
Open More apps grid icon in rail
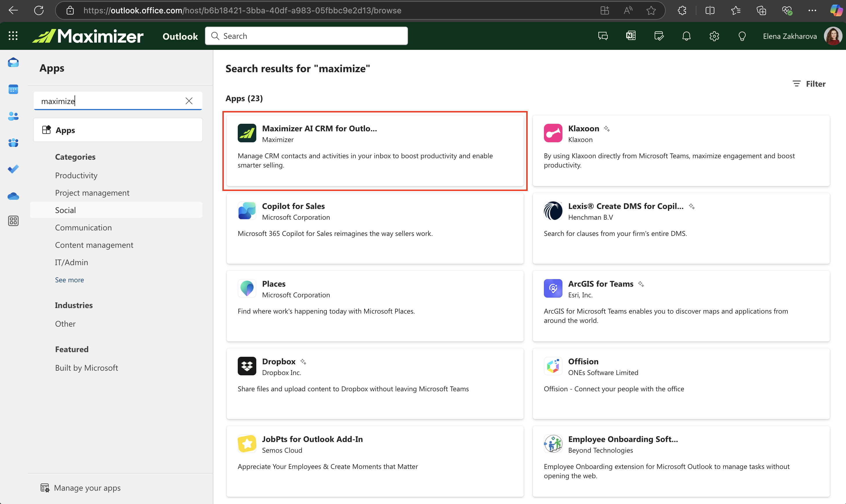(x=13, y=221)
